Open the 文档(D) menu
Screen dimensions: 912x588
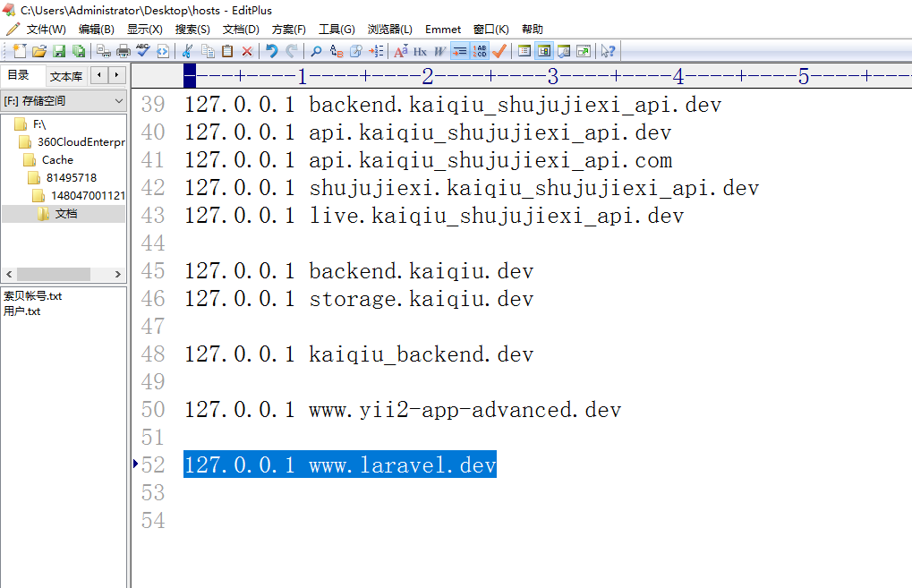(241, 29)
